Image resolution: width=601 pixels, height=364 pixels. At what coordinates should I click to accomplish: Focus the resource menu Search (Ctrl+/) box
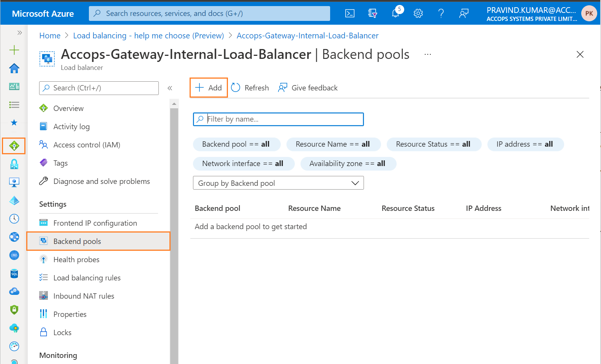tap(99, 88)
